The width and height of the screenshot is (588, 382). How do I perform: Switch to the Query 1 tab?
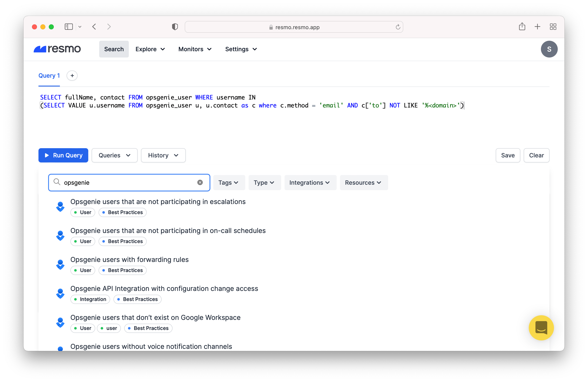[49, 76]
